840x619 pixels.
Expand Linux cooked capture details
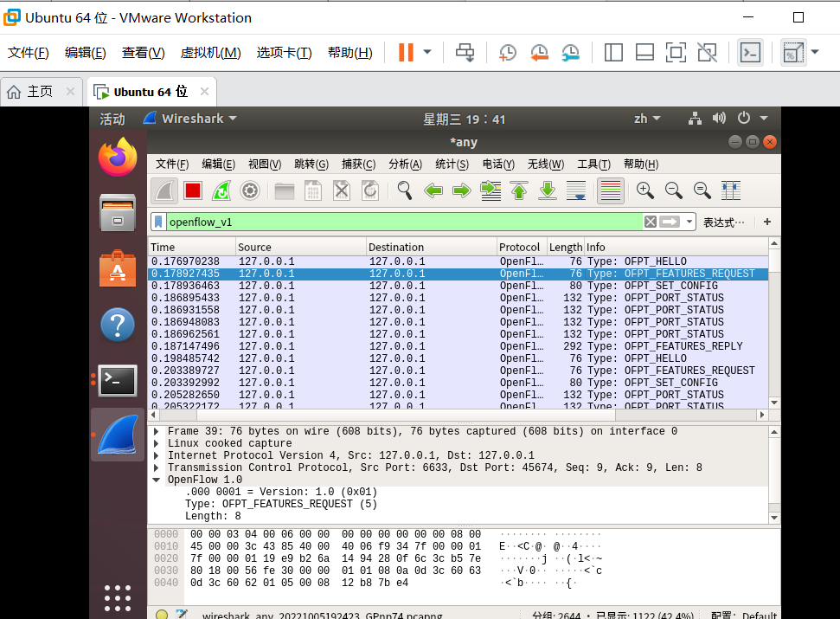click(157, 443)
